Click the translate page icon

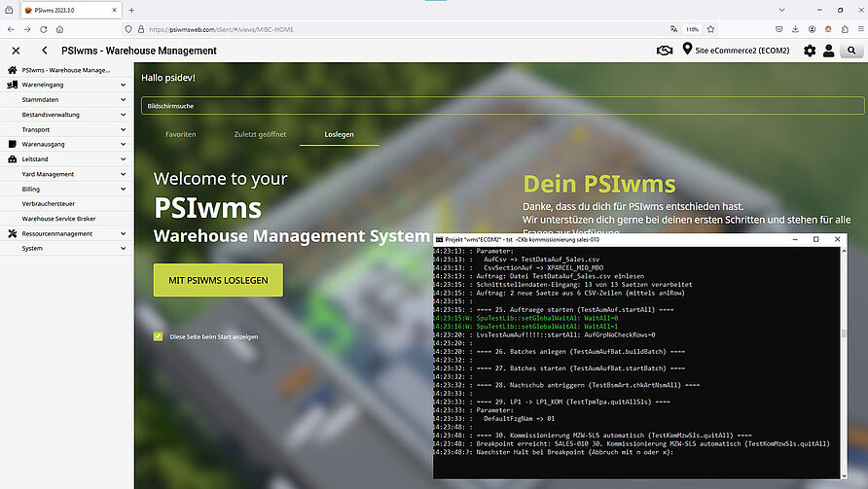pyautogui.click(x=673, y=29)
